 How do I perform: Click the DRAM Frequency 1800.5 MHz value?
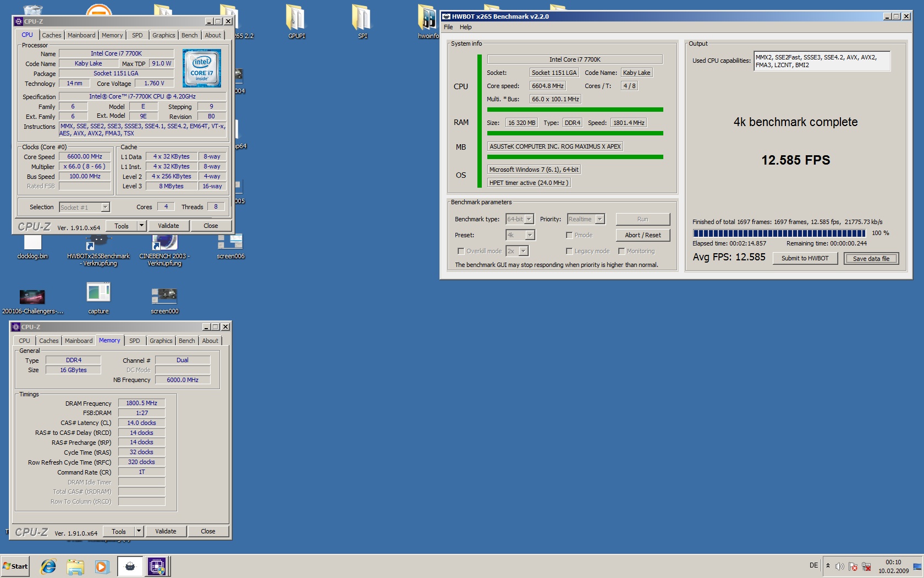pos(141,403)
